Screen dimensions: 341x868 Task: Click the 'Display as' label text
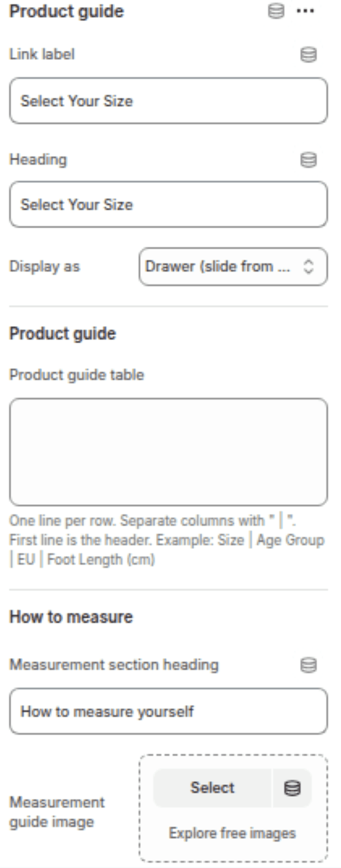45,267
